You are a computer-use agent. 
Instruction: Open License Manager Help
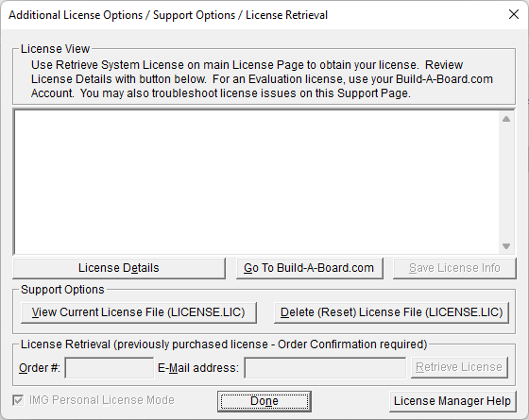452,401
